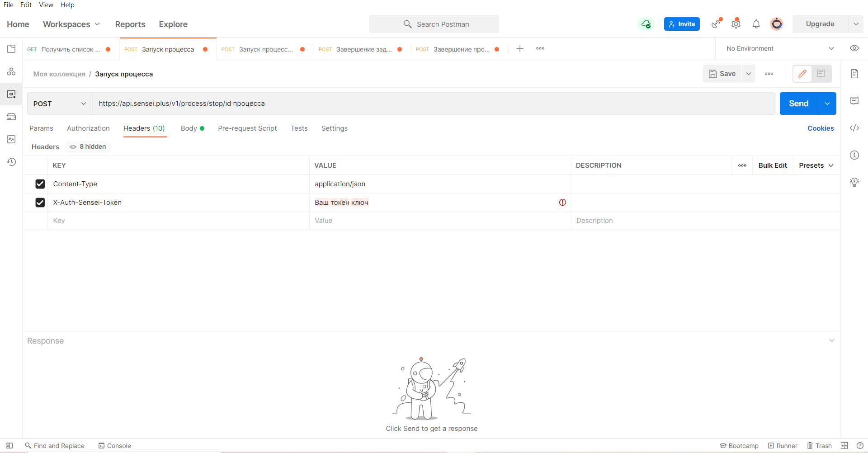Open Send options dropdown arrow
This screenshot has height=453, width=868.
coord(827,104)
